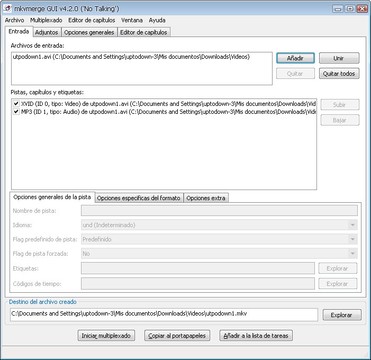The height and width of the screenshot is (360, 371).
Task: Click Añadir a la lista de tareas
Action: tap(256, 336)
